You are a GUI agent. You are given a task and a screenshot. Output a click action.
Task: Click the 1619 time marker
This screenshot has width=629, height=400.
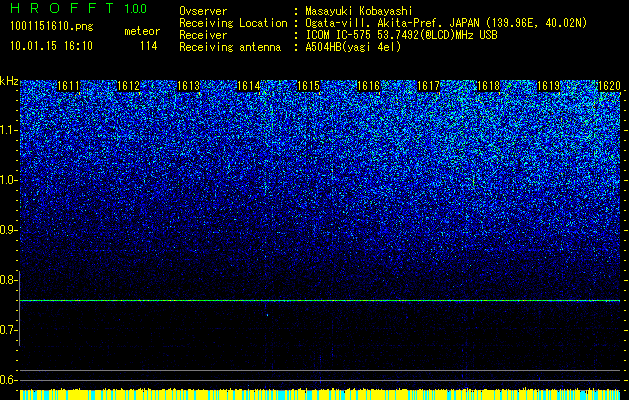pos(548,86)
